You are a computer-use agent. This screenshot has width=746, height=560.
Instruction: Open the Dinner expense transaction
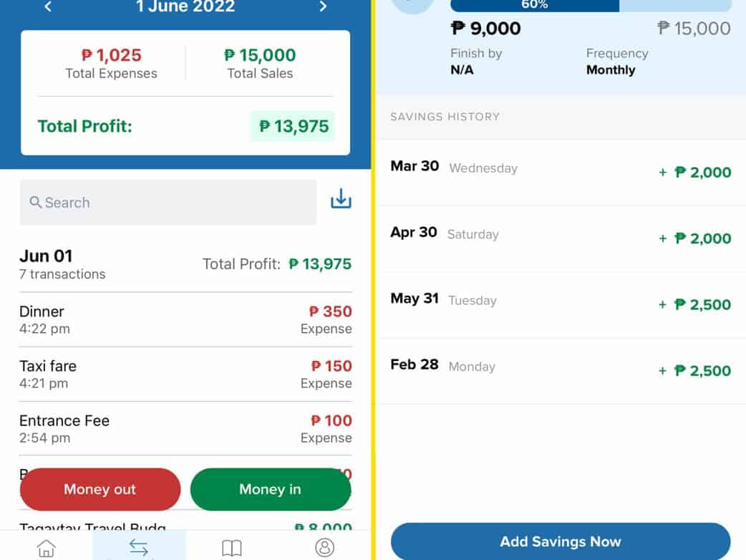(x=185, y=319)
